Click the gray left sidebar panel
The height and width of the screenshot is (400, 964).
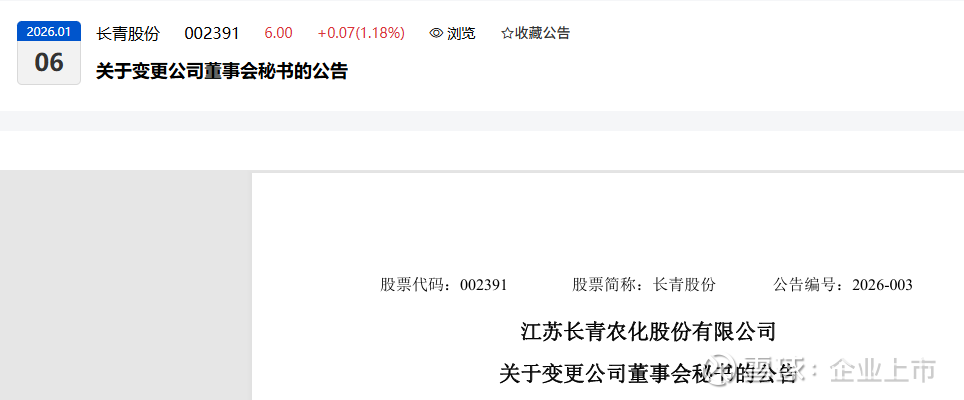pyautogui.click(x=125, y=286)
